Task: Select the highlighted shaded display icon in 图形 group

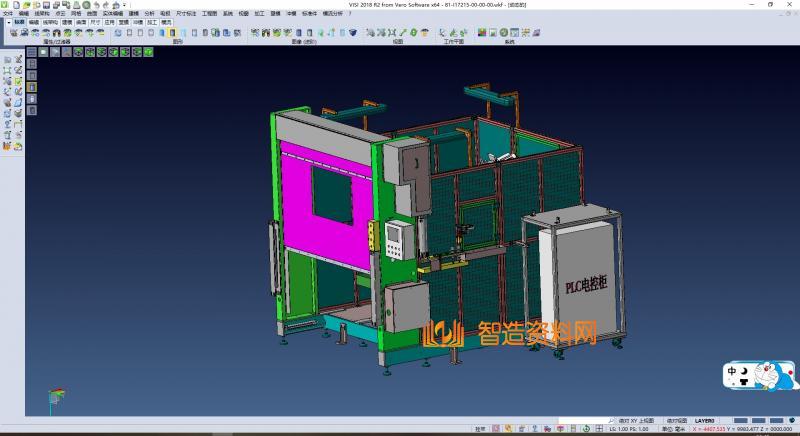Action: [x=172, y=33]
